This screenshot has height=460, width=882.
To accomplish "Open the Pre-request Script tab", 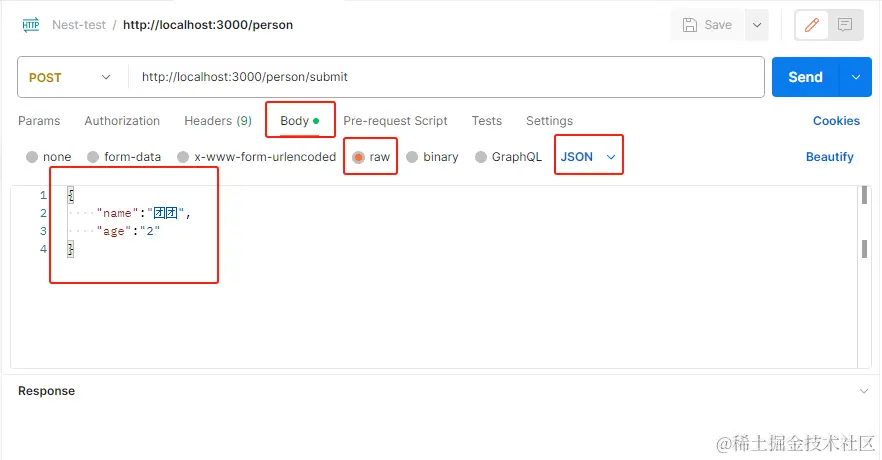I will 395,121.
